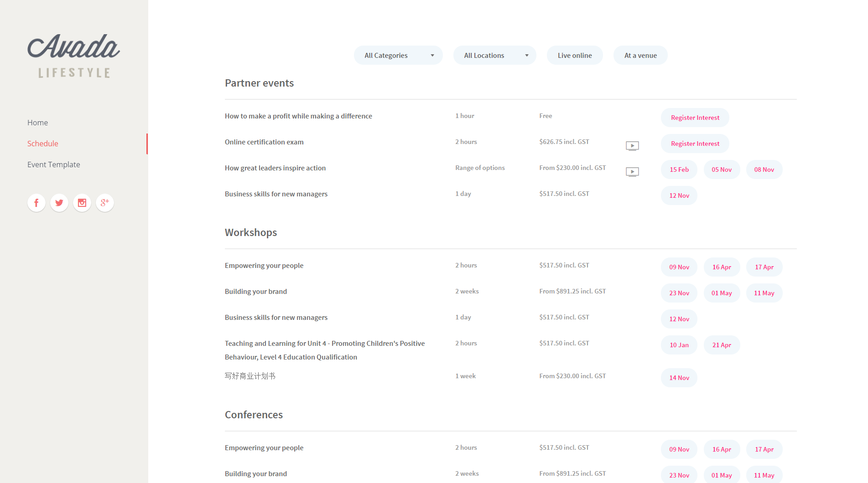Choose 23 Nov for Workshops Building your brand

tap(679, 293)
